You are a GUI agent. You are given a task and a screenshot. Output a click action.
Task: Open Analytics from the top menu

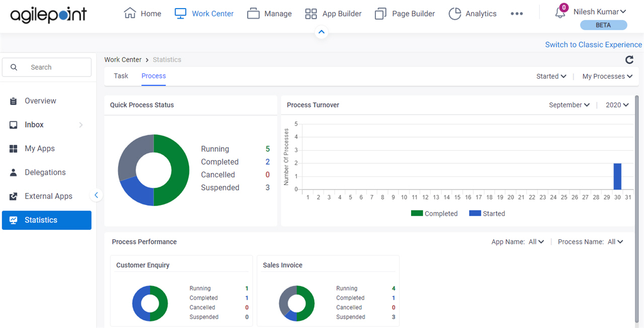(x=481, y=14)
